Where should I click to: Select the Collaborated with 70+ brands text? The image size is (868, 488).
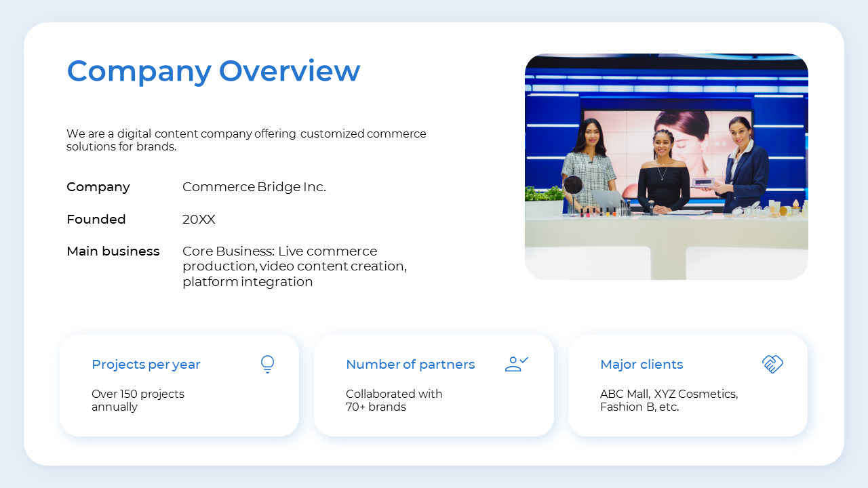click(x=394, y=401)
